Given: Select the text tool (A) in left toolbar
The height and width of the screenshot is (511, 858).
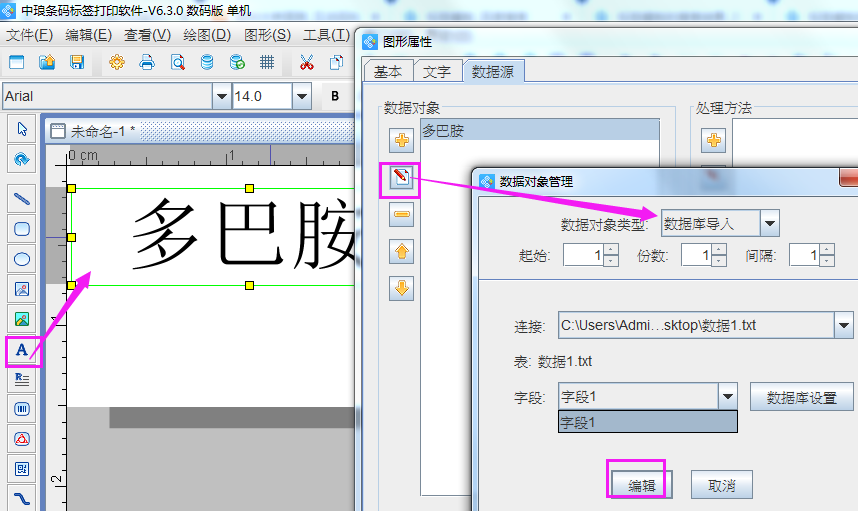Looking at the screenshot, I should pyautogui.click(x=21, y=349).
